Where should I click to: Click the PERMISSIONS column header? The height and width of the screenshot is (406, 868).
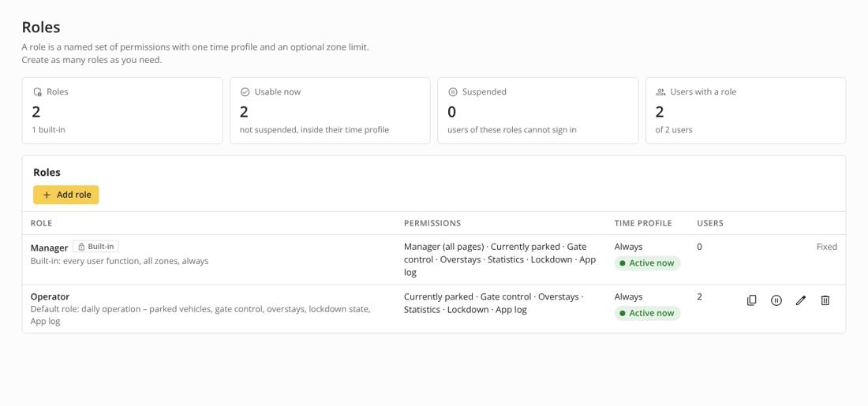click(432, 223)
